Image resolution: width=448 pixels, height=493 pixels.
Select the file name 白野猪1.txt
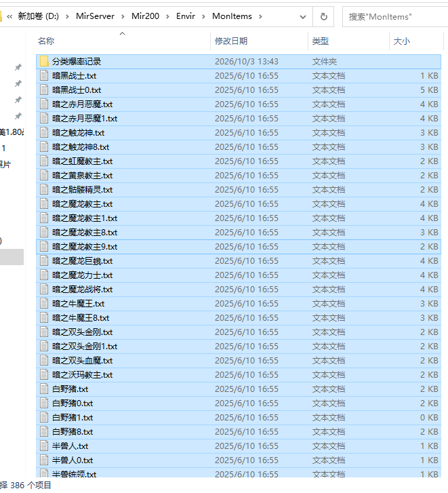pos(73,418)
